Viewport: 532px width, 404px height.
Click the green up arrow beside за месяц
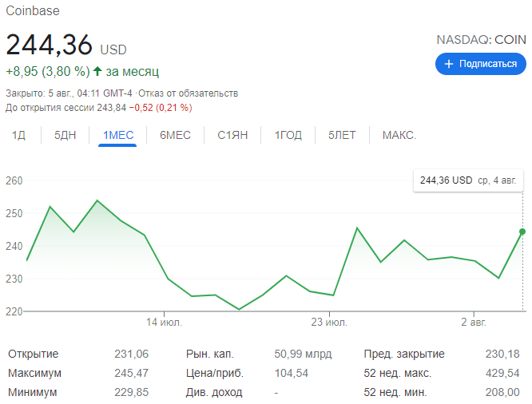click(97, 71)
